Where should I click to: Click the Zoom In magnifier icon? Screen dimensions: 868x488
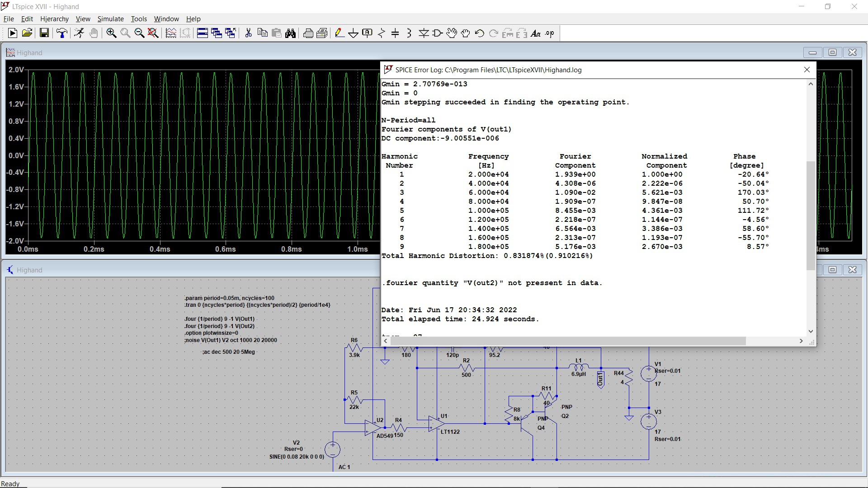click(x=111, y=33)
